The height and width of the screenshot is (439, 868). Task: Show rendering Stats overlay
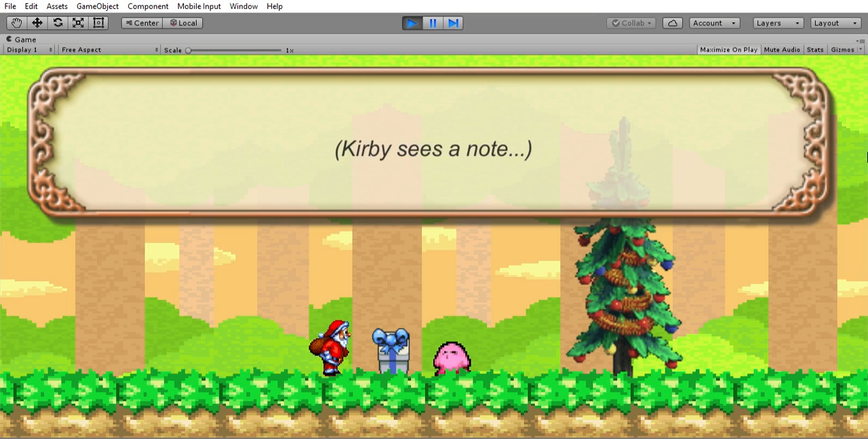(815, 49)
